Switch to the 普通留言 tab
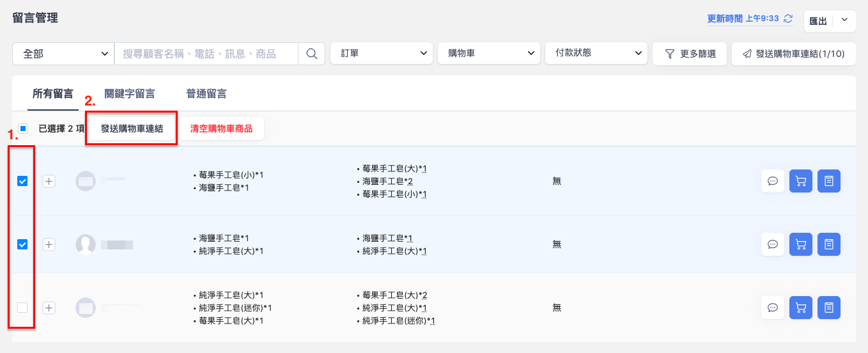Screen dimensions: 868x353 [x=206, y=93]
